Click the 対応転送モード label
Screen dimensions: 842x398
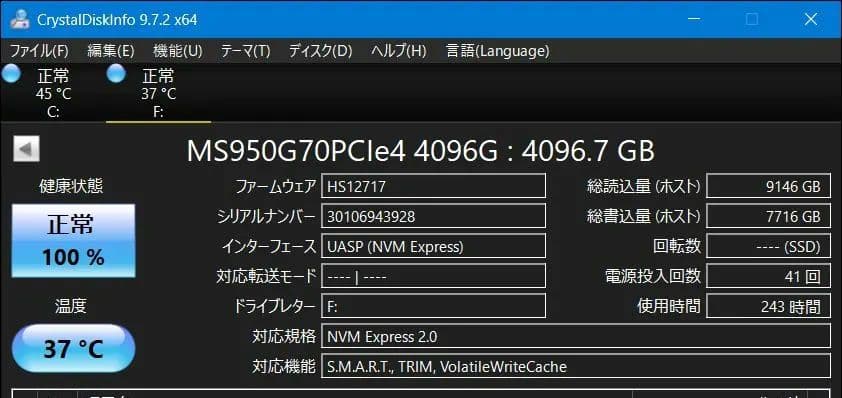pyautogui.click(x=266, y=277)
